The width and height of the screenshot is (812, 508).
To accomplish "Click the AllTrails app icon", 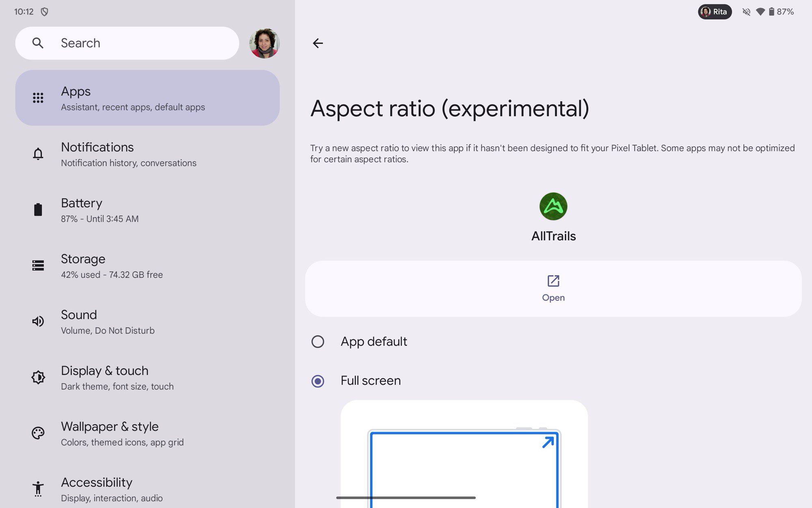I will point(553,206).
